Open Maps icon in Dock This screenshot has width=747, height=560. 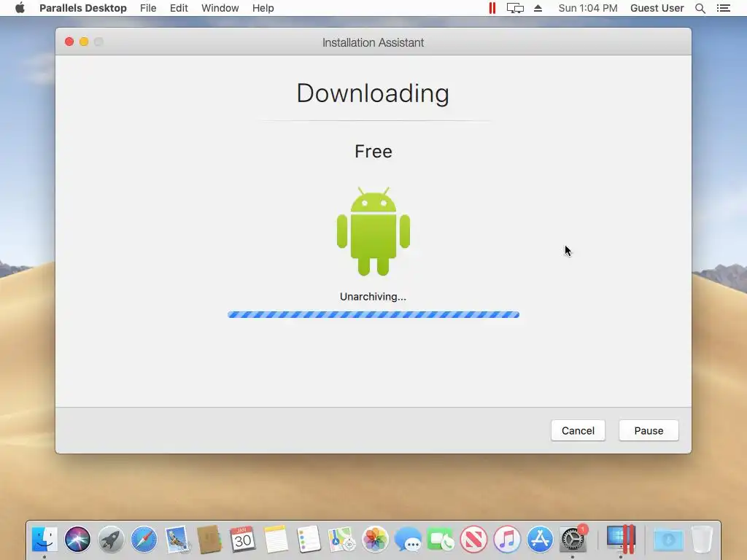point(341,539)
